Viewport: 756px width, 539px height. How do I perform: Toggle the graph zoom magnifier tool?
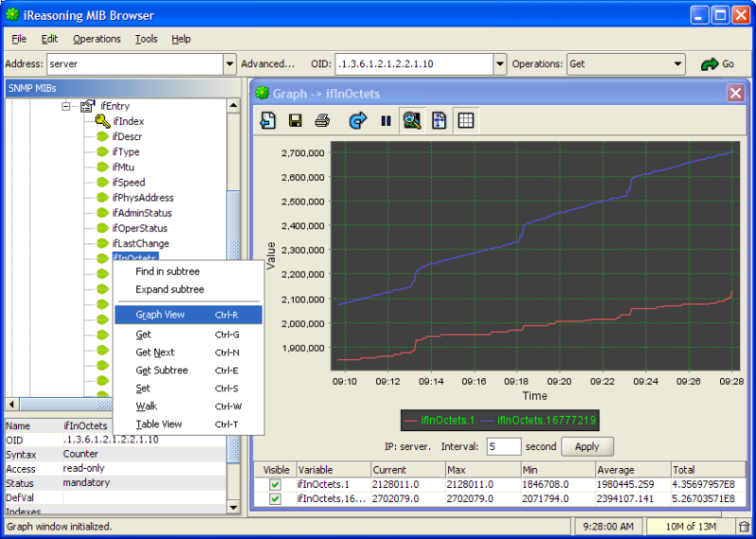coord(411,120)
